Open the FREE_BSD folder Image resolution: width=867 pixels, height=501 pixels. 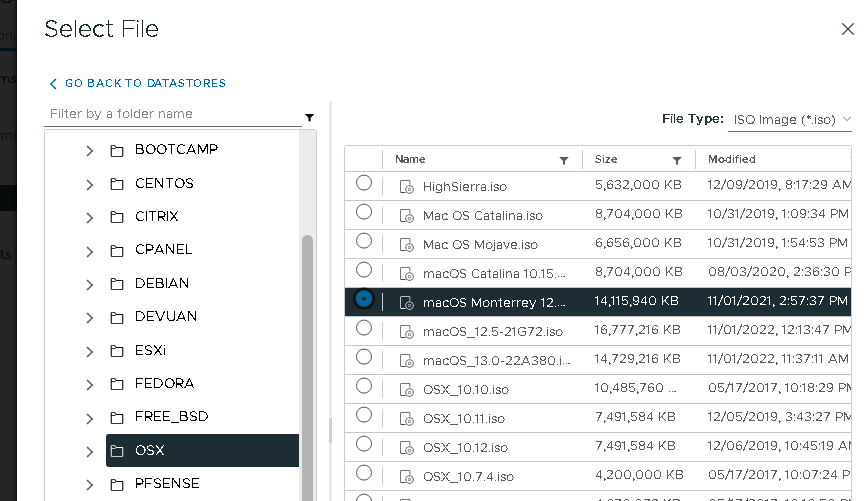pyautogui.click(x=171, y=416)
